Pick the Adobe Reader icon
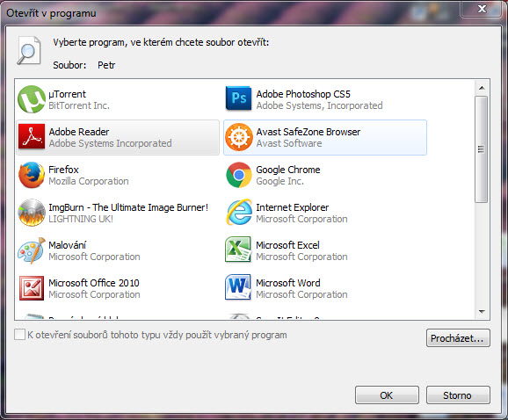 [32, 137]
